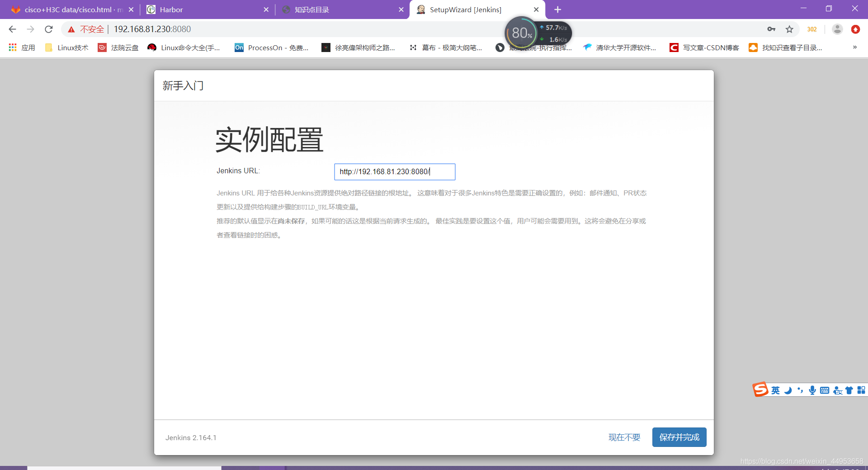Click the 现在不要 link
The width and height of the screenshot is (868, 470).
tap(624, 437)
